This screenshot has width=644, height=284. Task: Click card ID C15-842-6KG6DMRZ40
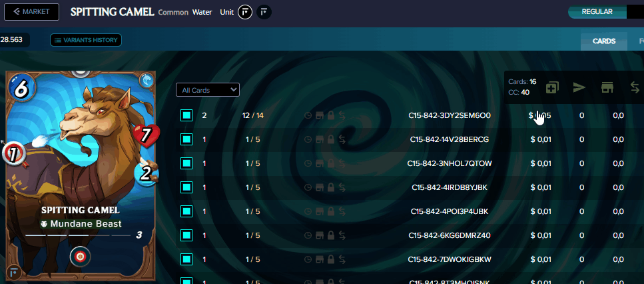coord(450,235)
